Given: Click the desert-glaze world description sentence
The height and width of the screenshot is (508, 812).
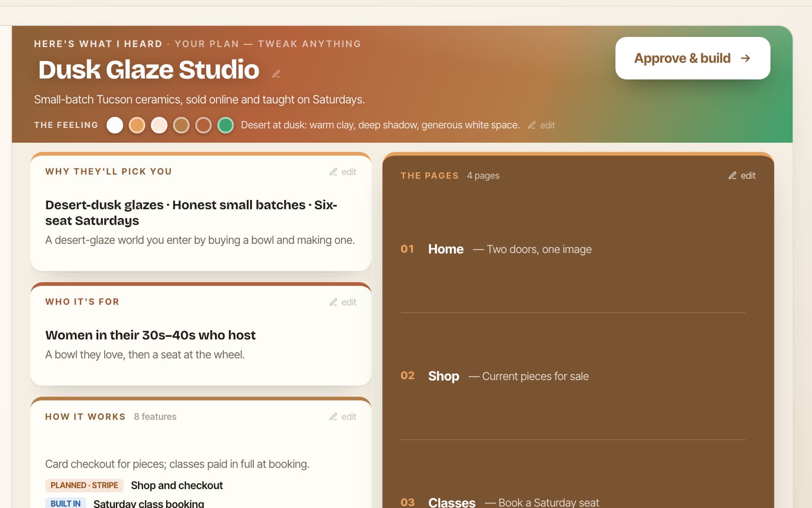Looking at the screenshot, I should point(200,240).
